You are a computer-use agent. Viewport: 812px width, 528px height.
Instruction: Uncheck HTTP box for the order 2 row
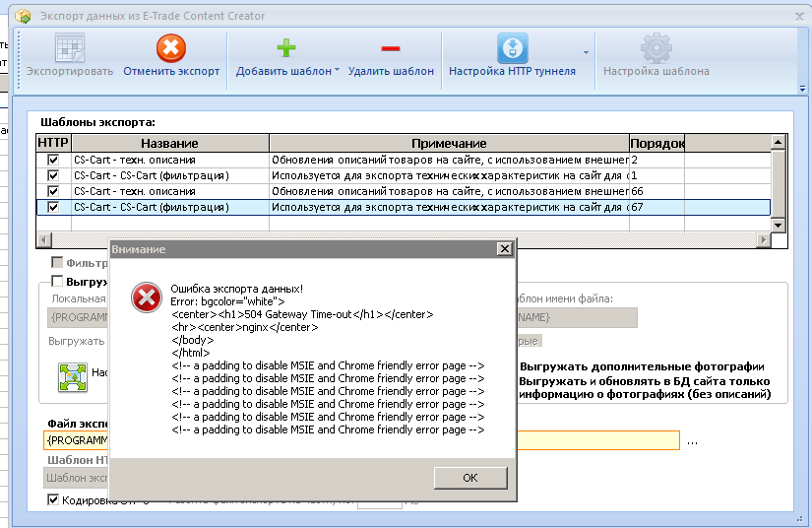pos(53,161)
